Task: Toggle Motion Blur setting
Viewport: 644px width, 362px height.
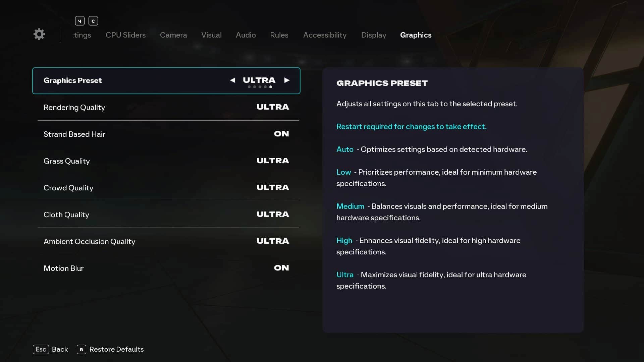Action: (281, 268)
